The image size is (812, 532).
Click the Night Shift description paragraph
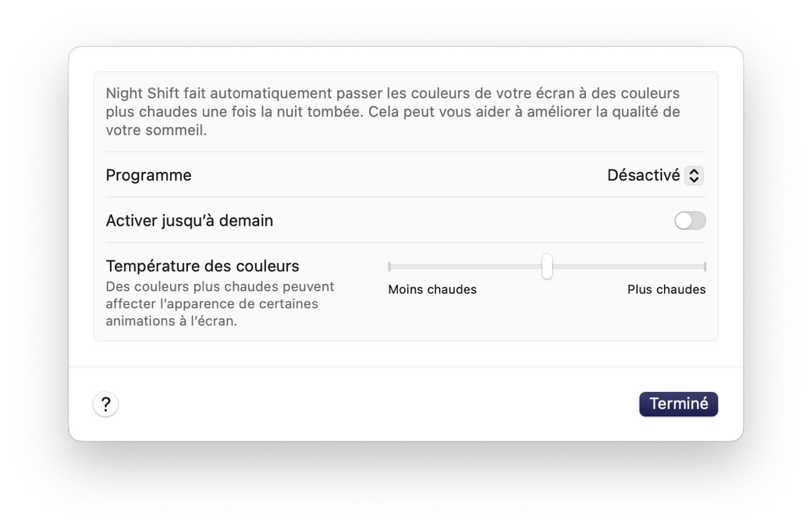pos(393,113)
